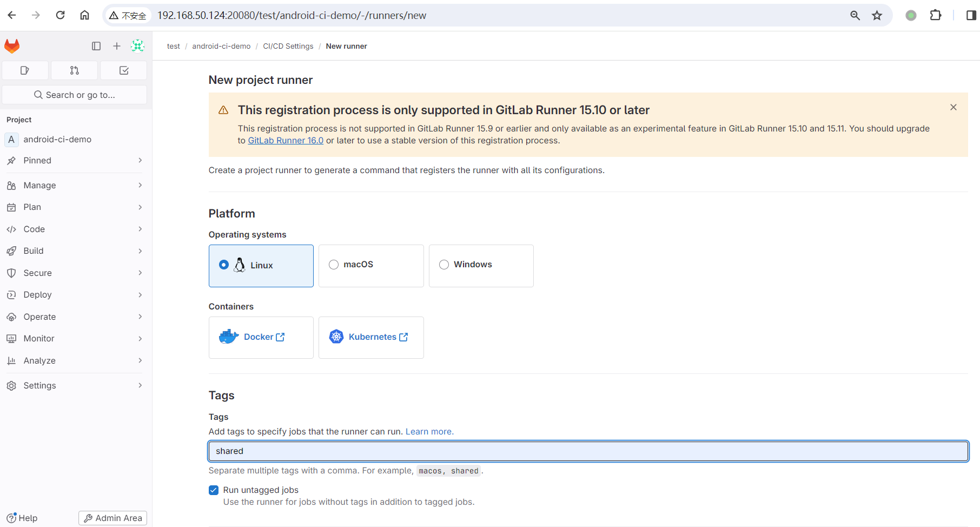Open the issues icon in top sidebar

[25, 70]
